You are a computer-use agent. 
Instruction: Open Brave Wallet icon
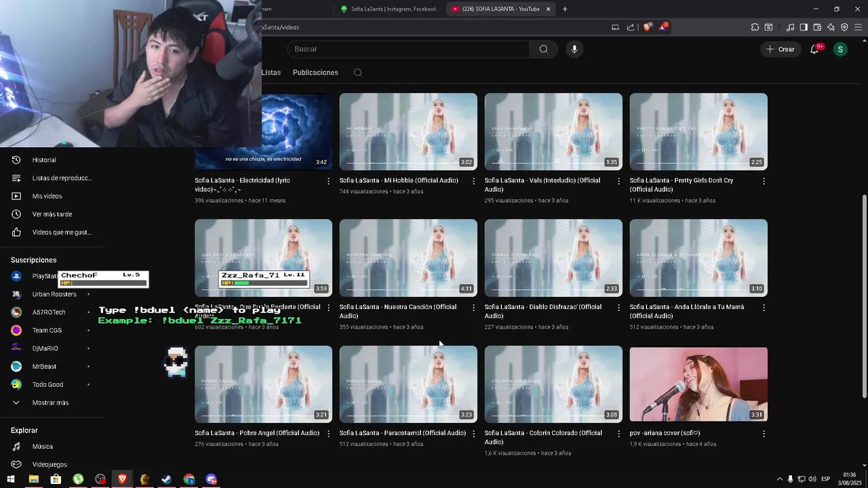click(817, 27)
